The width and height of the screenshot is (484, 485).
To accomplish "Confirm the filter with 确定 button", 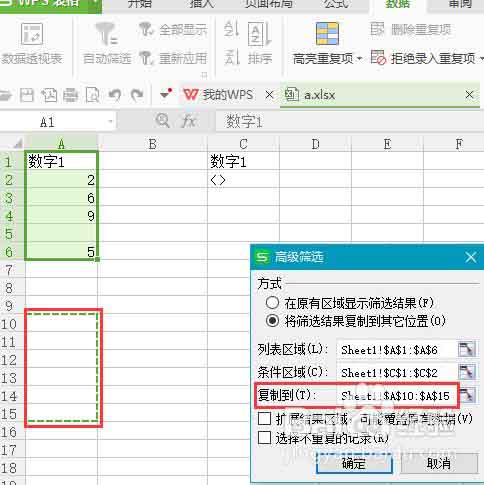I will (354, 463).
